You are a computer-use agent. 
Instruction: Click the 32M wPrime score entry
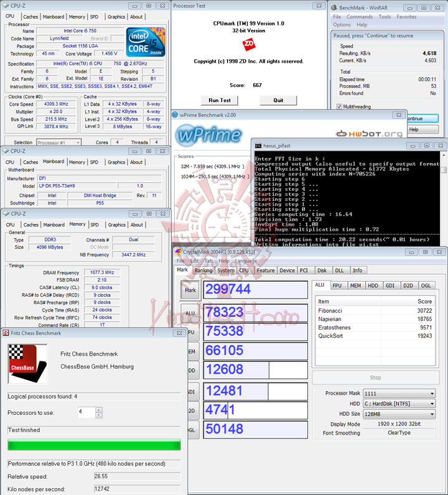pyautogui.click(x=212, y=167)
